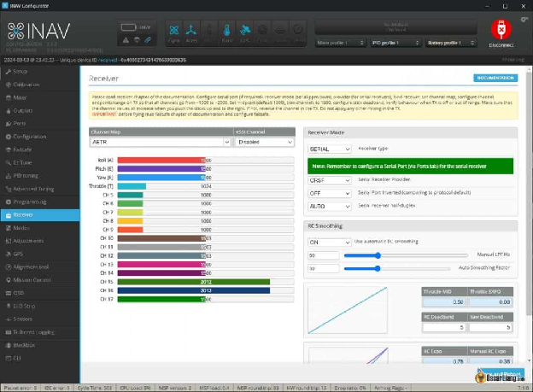Open the CRSF serial receiver provider dropdown
The height and width of the screenshot is (392, 533).
click(329, 180)
